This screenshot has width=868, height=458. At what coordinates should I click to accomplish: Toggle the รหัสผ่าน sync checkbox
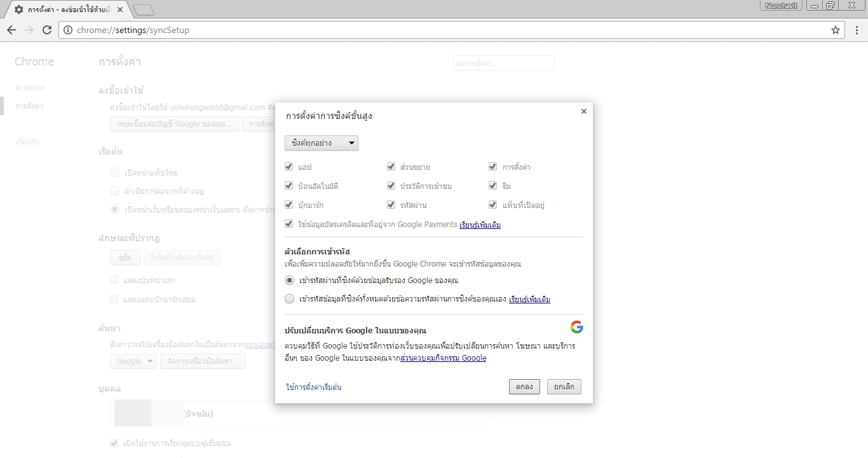391,205
